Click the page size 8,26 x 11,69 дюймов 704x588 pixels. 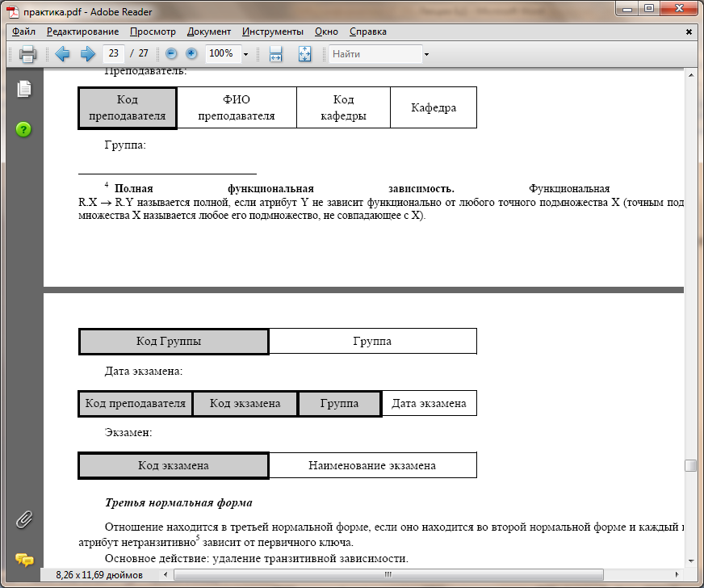pyautogui.click(x=99, y=575)
